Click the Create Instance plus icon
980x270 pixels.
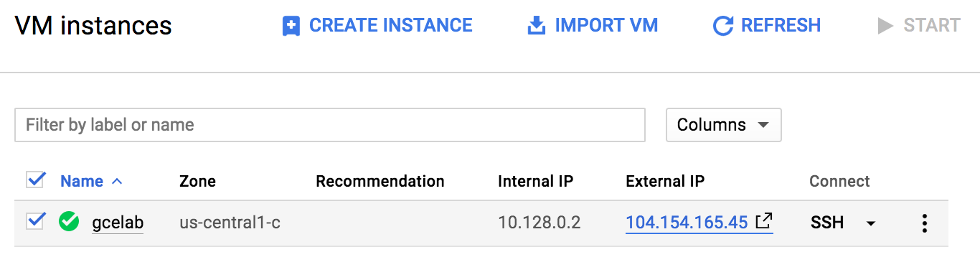click(x=291, y=27)
